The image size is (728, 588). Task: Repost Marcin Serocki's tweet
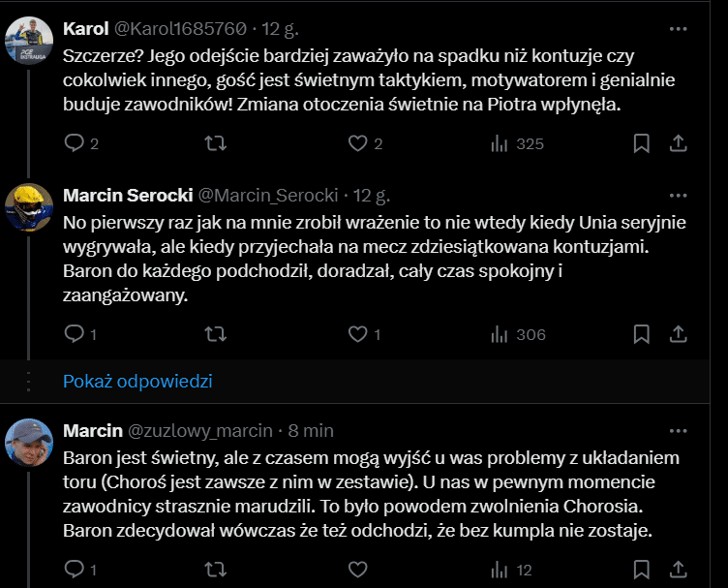[x=217, y=334]
